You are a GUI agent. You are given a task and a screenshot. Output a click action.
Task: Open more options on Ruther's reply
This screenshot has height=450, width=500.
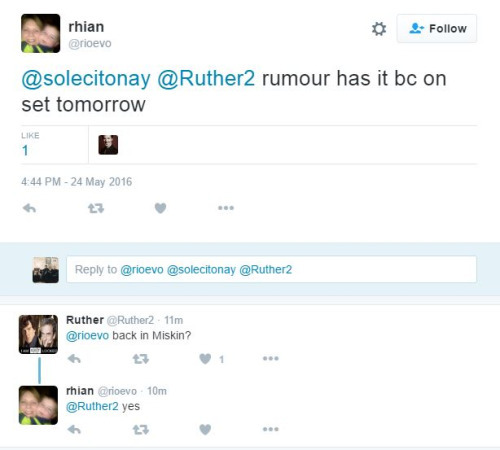coord(271,359)
